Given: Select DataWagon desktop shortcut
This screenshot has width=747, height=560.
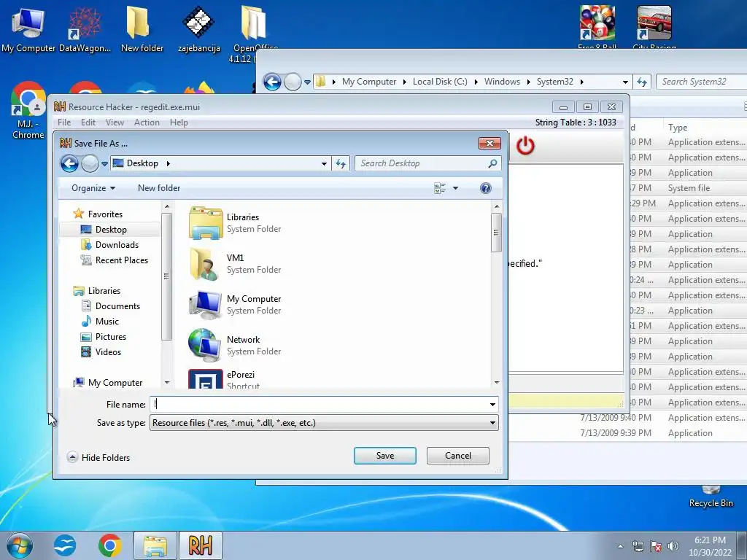Looking at the screenshot, I should tap(85, 28).
